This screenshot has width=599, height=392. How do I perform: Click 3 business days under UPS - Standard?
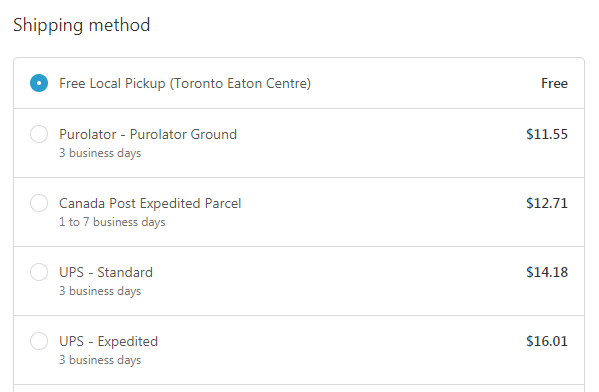point(100,291)
